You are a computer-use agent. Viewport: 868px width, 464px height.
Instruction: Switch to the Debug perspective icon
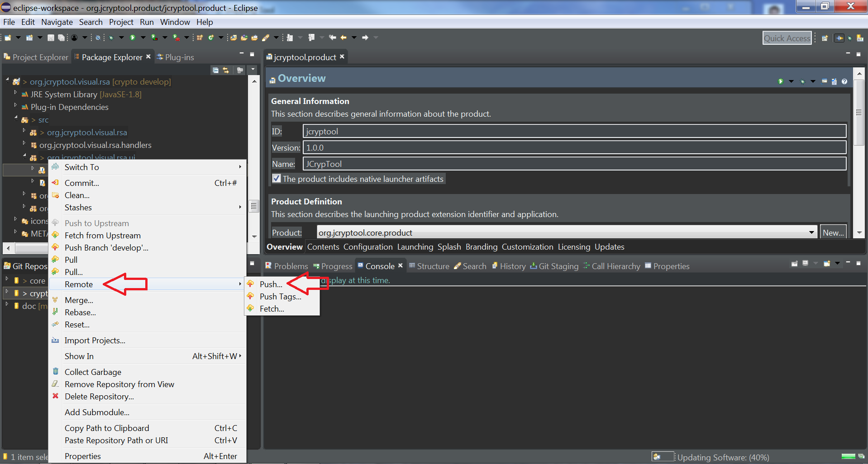(849, 38)
